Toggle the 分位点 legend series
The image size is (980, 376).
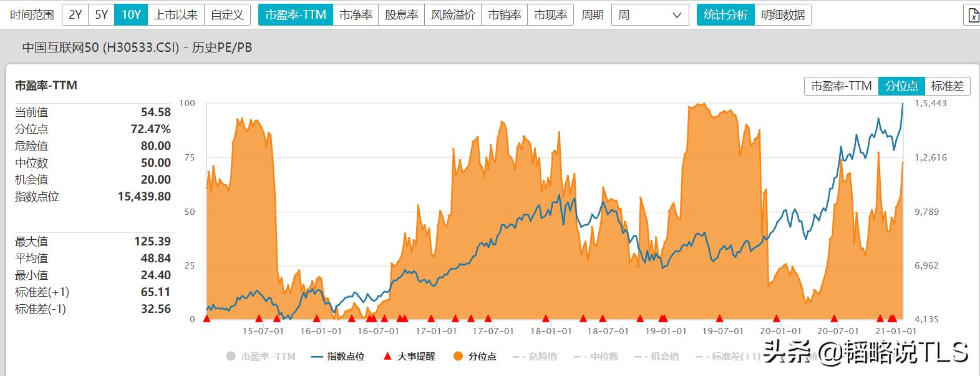coord(475,356)
